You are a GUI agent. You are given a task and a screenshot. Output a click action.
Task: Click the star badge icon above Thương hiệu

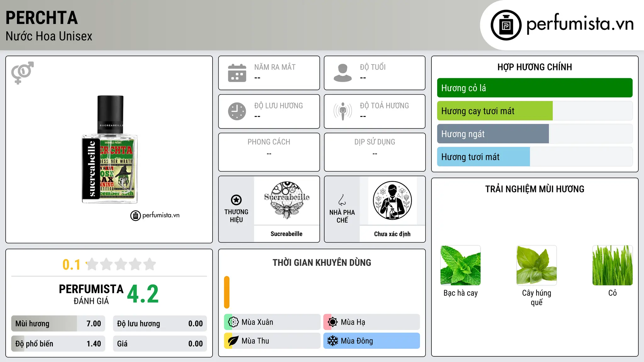pyautogui.click(x=236, y=200)
